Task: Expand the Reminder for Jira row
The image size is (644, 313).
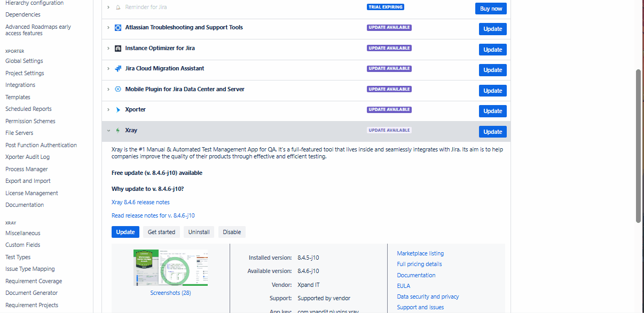Action: [108, 7]
